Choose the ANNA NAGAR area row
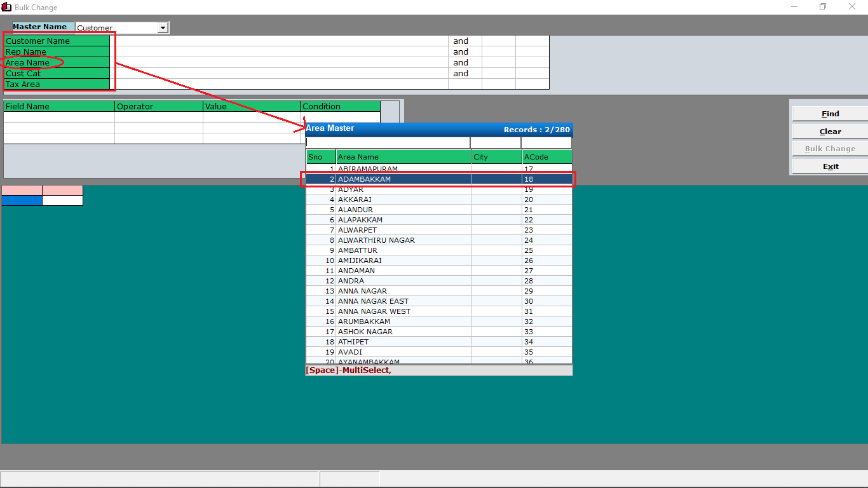This screenshot has width=868, height=488. 439,291
